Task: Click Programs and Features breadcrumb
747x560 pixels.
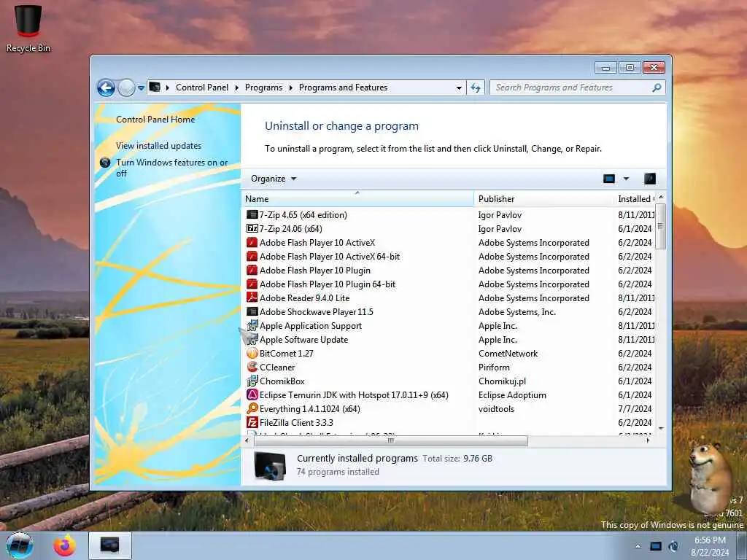Action: [343, 87]
